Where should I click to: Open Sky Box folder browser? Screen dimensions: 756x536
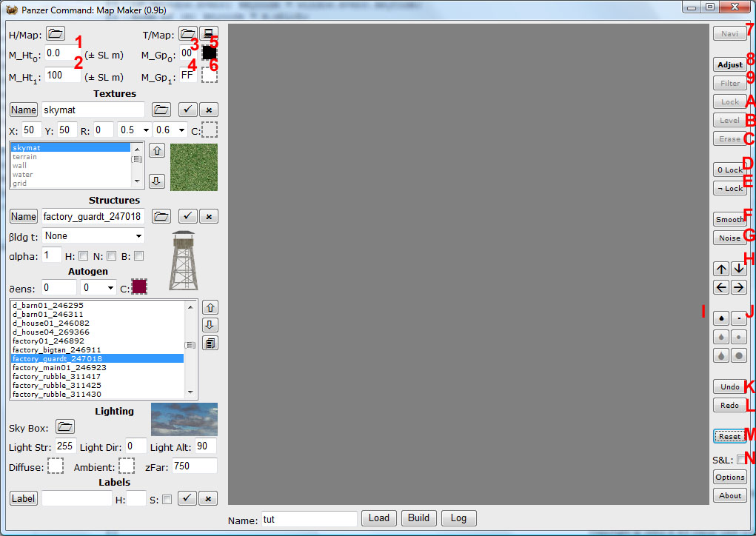pos(65,426)
